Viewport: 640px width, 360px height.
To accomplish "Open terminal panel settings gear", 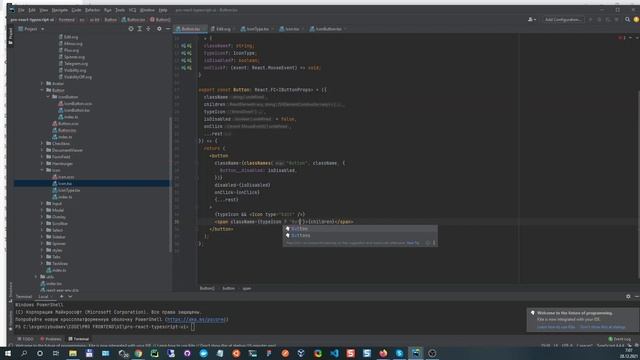I will tap(628, 296).
